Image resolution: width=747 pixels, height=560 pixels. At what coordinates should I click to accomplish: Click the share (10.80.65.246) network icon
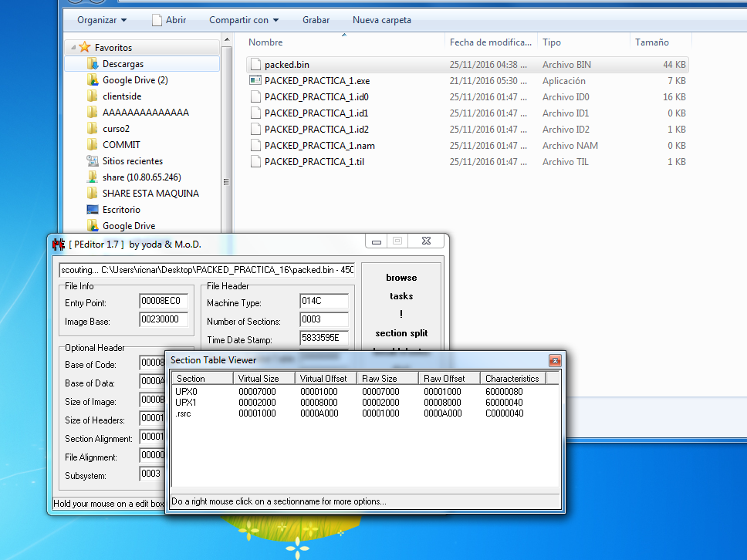tap(93, 177)
